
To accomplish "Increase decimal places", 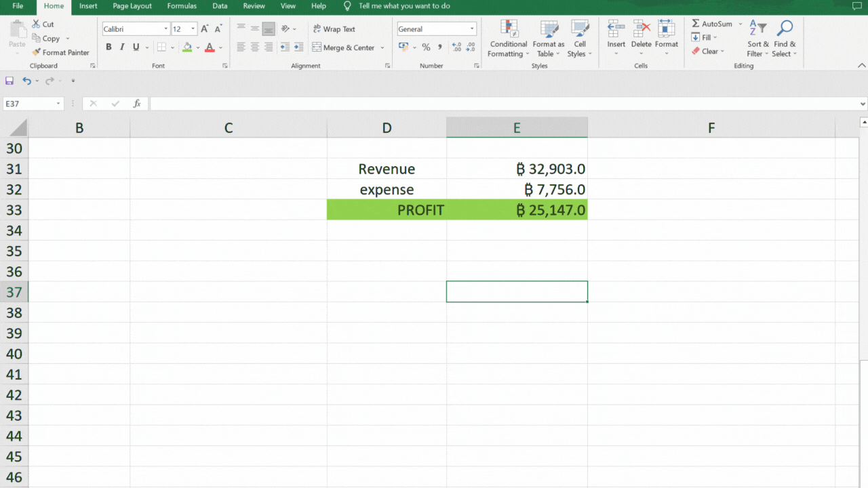I will [x=456, y=47].
